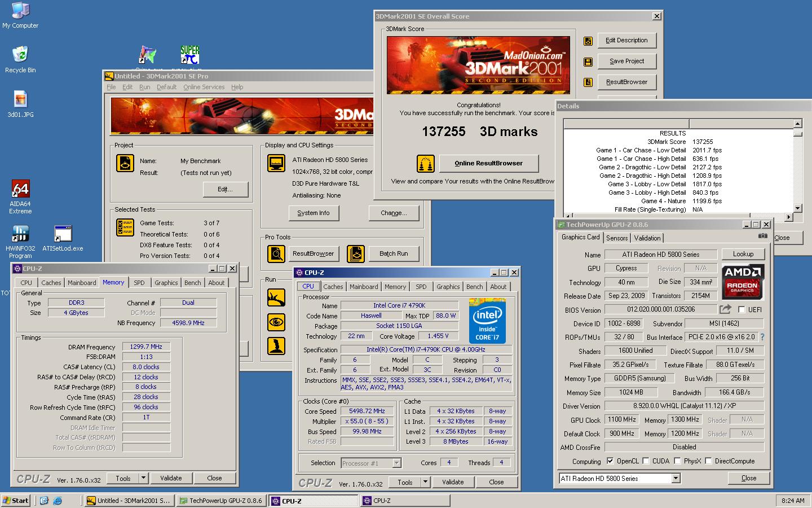Click the Online ResultBrowser trophy icon

426,164
